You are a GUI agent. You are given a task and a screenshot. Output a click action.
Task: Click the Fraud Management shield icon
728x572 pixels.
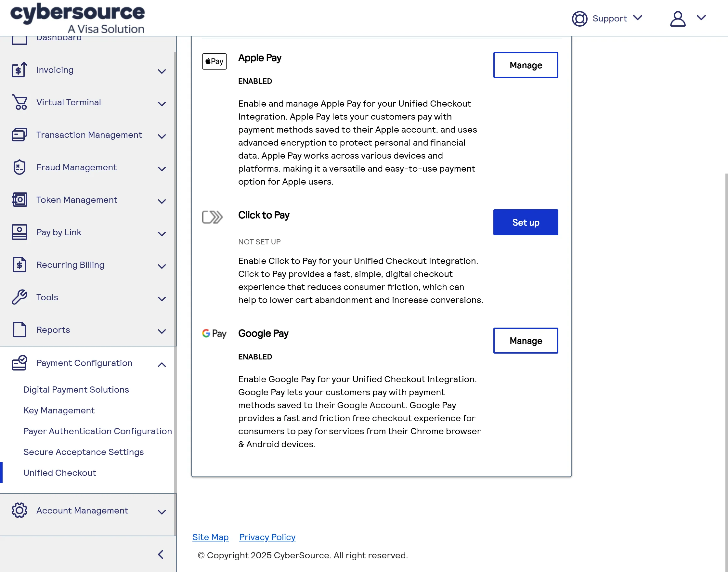coord(19,167)
